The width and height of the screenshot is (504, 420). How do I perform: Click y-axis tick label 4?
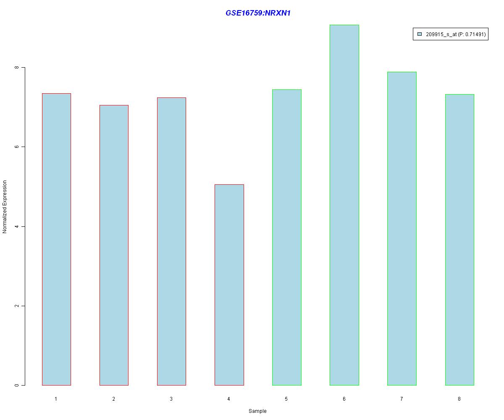(x=17, y=226)
